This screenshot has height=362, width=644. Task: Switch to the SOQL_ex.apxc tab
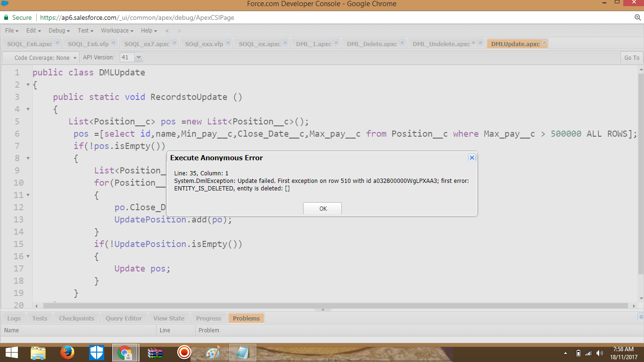(259, 44)
